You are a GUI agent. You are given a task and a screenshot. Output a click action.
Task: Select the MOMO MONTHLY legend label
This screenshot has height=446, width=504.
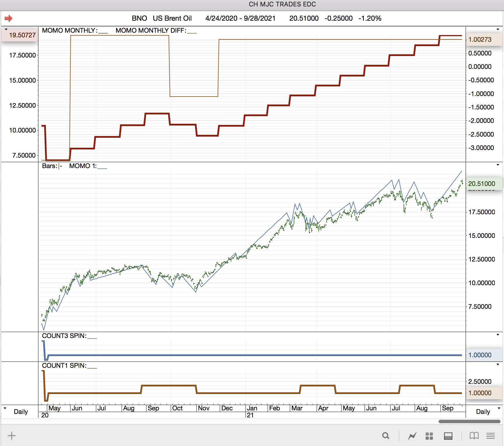69,30
